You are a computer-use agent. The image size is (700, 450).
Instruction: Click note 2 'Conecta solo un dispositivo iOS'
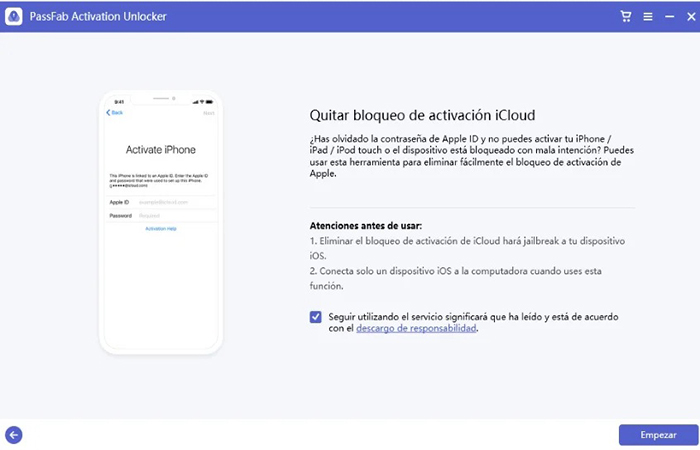click(455, 278)
